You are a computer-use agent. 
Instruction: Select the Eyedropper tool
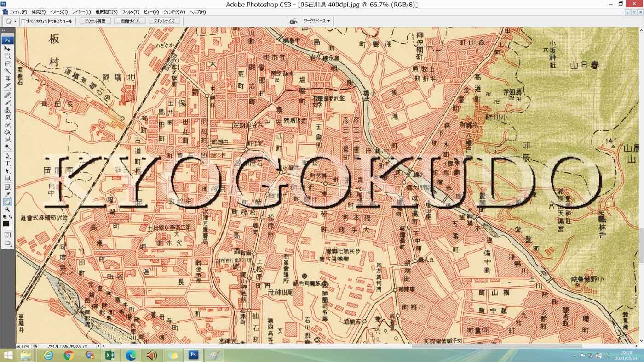[x=7, y=194]
